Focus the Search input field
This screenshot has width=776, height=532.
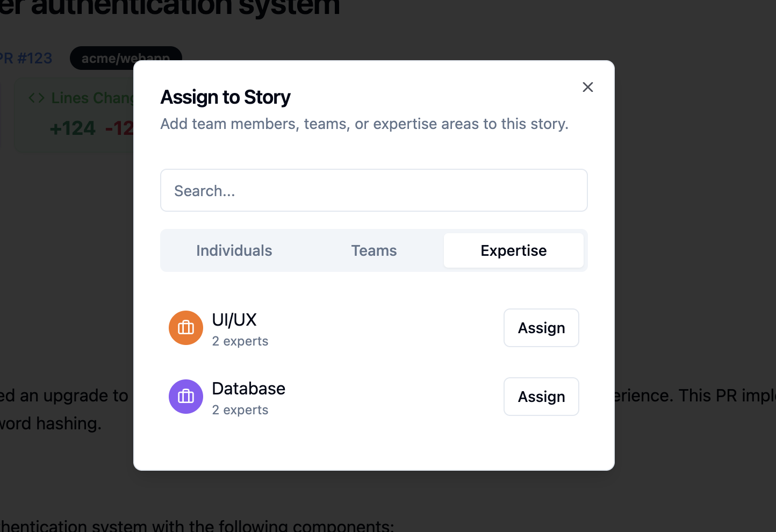click(x=373, y=190)
